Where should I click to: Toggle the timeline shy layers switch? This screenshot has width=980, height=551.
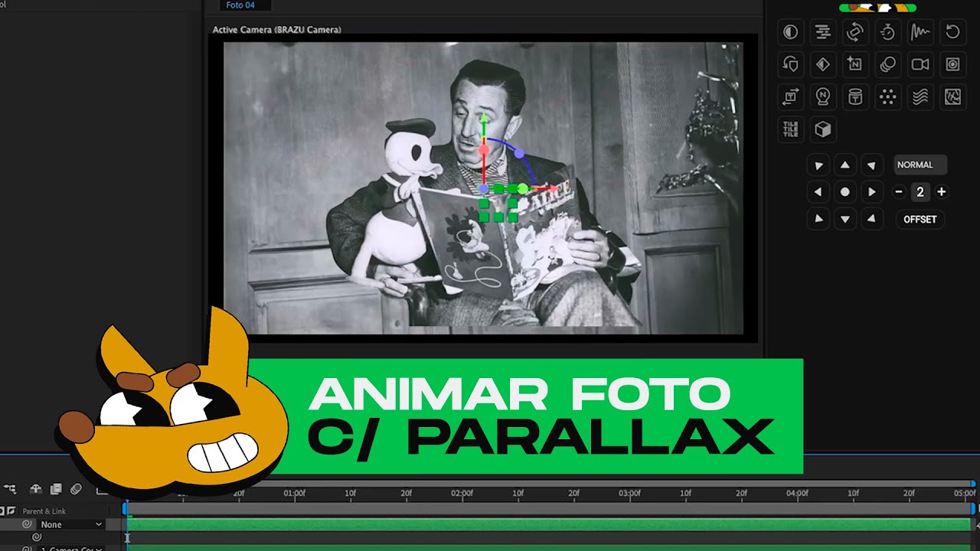coord(35,489)
